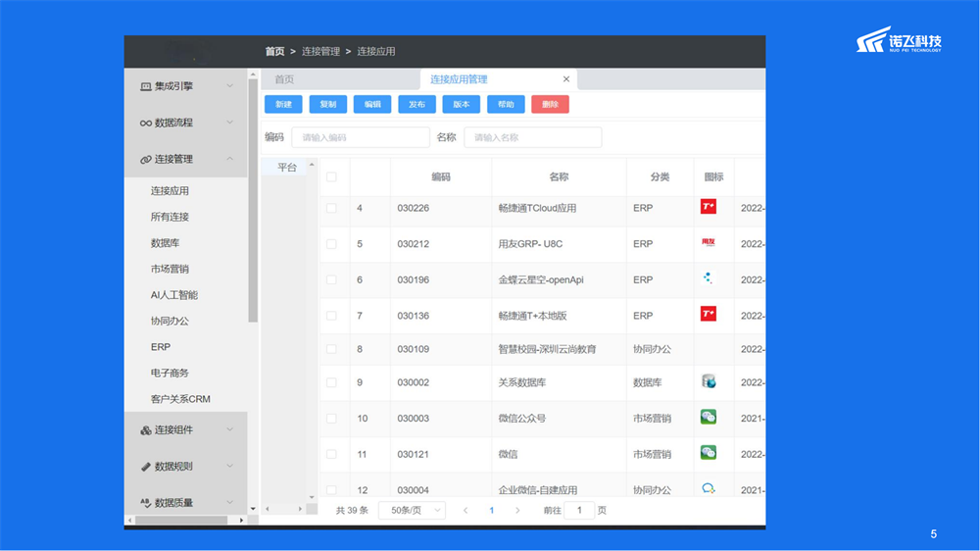Viewport: 980px width, 551px height.
Task: Expand the 数据规则 menu chevron
Action: pyautogui.click(x=230, y=466)
